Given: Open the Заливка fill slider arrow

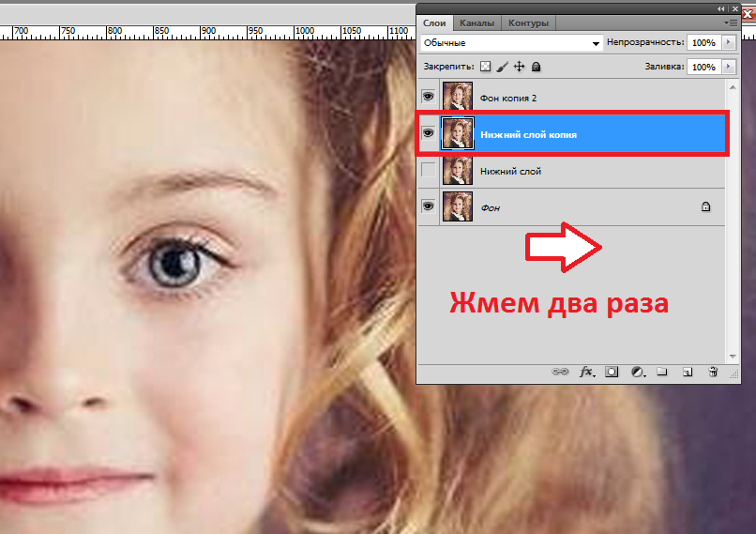Looking at the screenshot, I should pyautogui.click(x=729, y=67).
